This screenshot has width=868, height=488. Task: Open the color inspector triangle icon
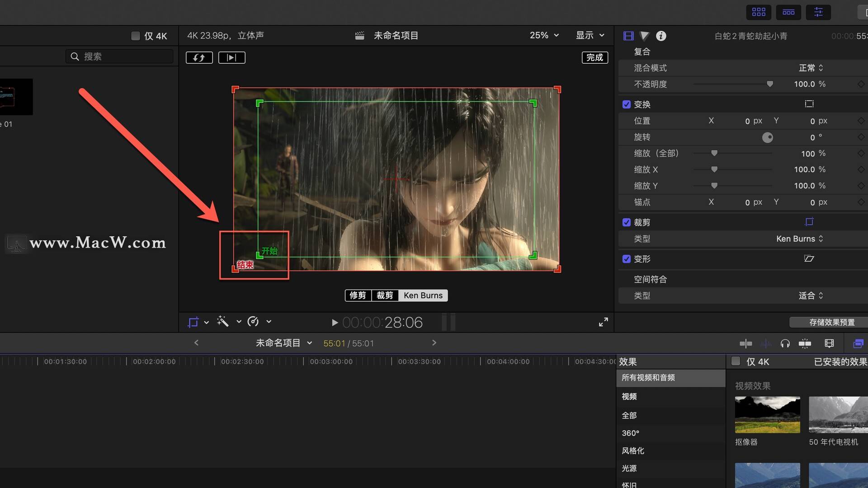click(x=645, y=36)
